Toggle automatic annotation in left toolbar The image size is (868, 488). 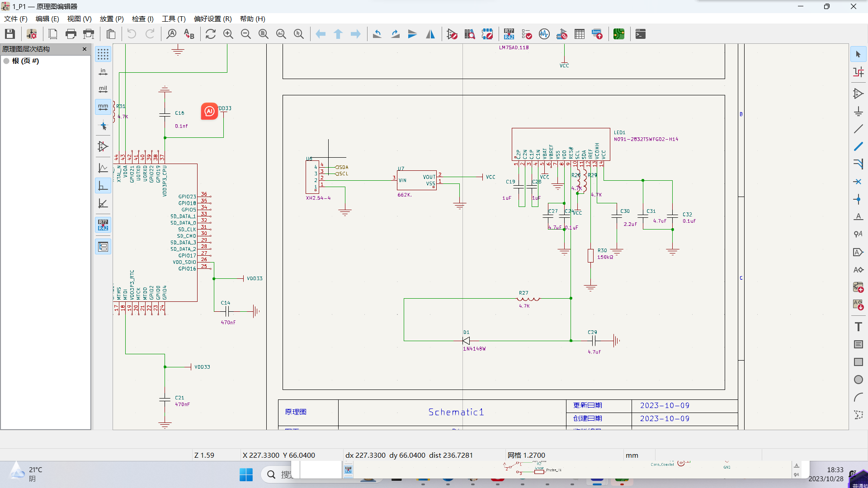pyautogui.click(x=103, y=225)
